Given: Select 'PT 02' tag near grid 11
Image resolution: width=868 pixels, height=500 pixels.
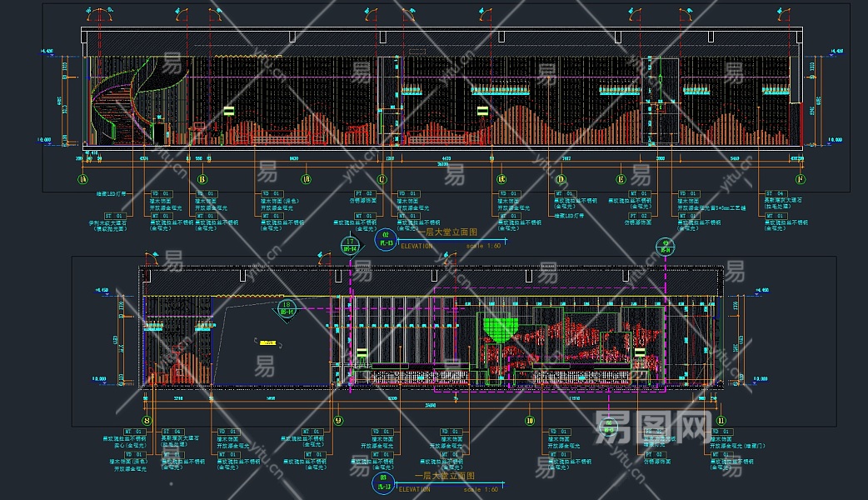Looking at the screenshot, I should tap(657, 455).
